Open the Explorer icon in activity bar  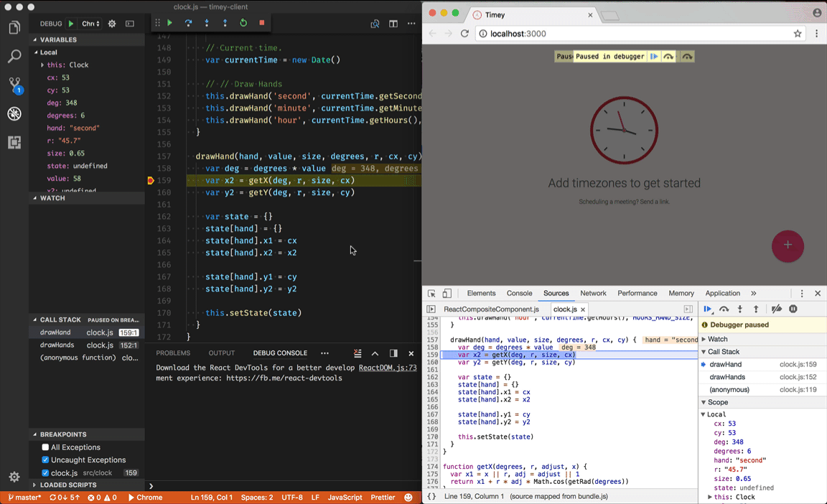pos(14,28)
